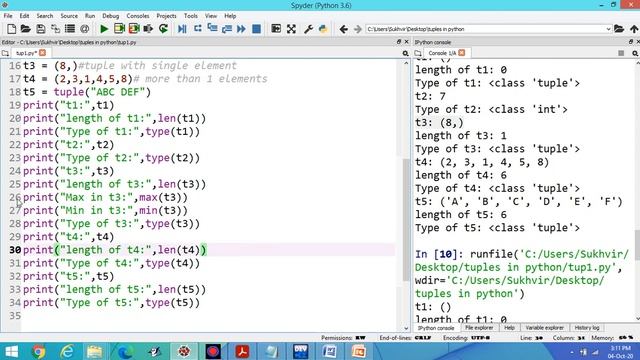Create a new file with toolbar icon
This screenshot has width=640, height=360.
11,29
